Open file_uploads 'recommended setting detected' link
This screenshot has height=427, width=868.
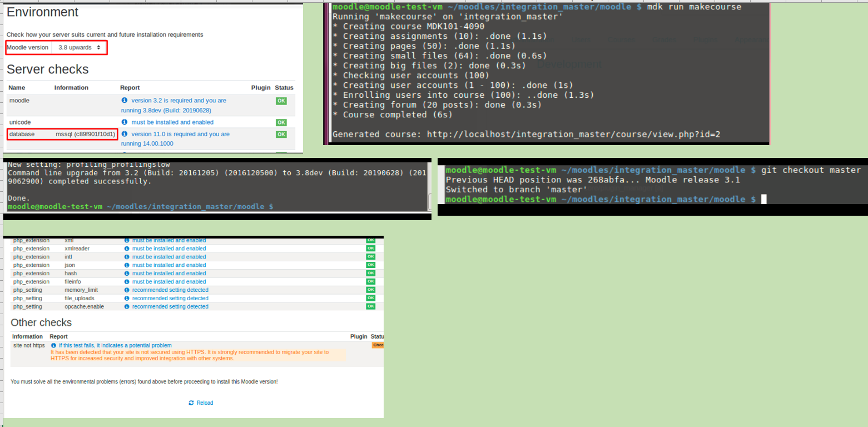170,299
